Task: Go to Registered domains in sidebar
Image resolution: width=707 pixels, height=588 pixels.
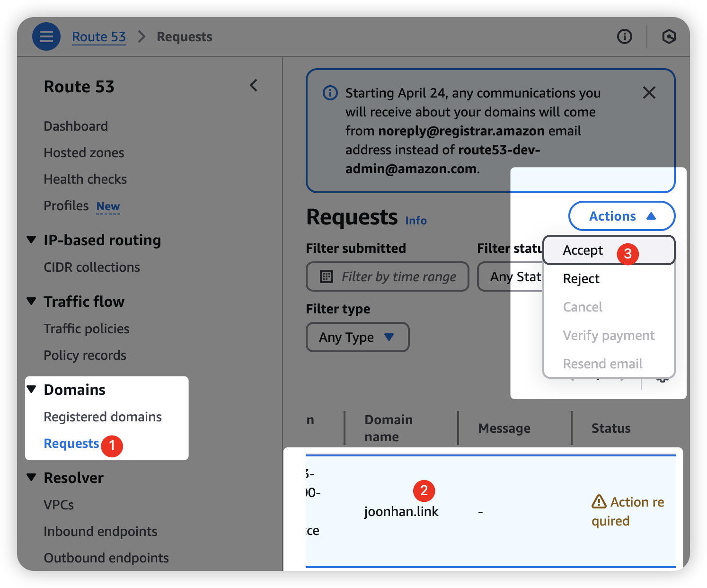Action: pyautogui.click(x=103, y=417)
